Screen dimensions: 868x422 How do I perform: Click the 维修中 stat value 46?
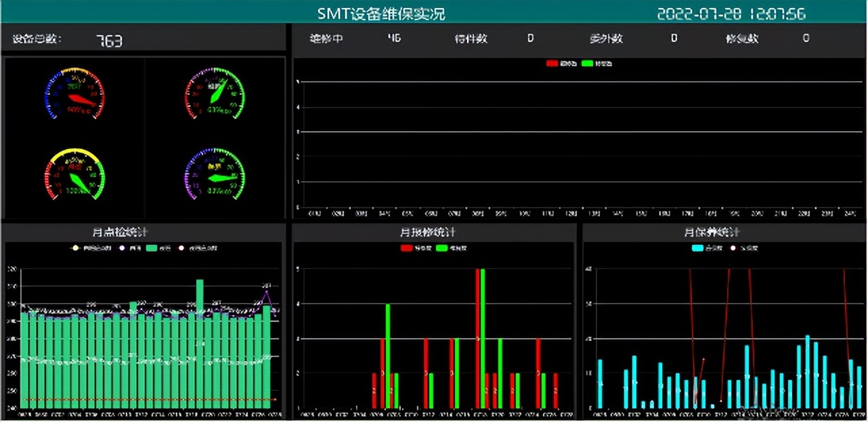coord(393,39)
